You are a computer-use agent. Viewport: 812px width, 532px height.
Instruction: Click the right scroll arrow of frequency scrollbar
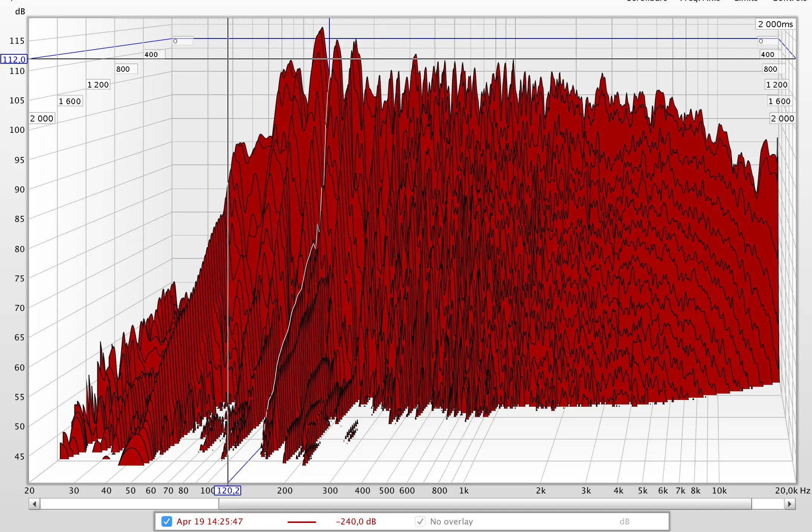tap(789, 504)
